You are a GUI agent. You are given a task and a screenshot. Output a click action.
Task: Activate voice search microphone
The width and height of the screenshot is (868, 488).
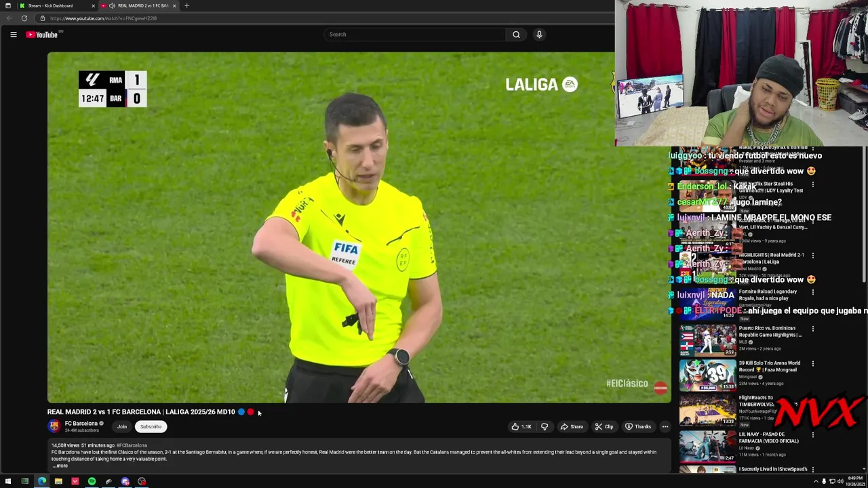(539, 35)
